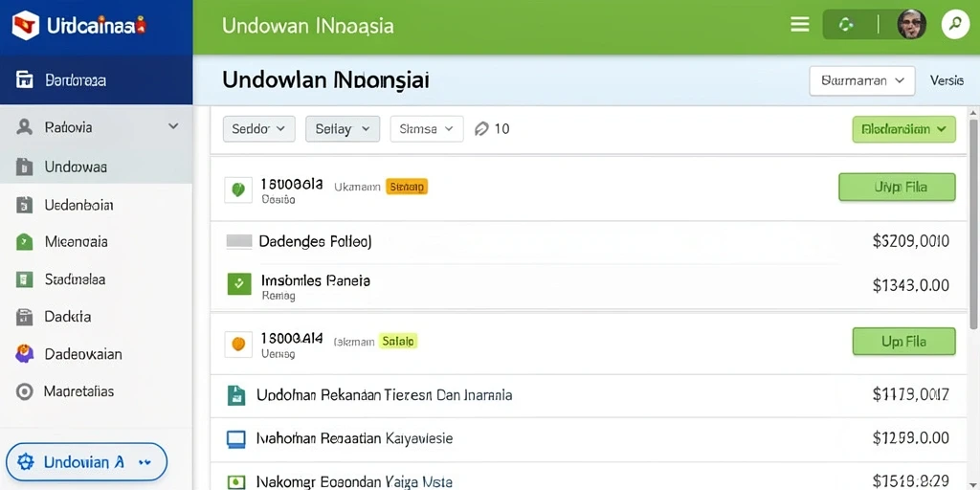Click the purple Dadeowaian sidebar icon
This screenshot has width=980, height=490.
tap(24, 354)
